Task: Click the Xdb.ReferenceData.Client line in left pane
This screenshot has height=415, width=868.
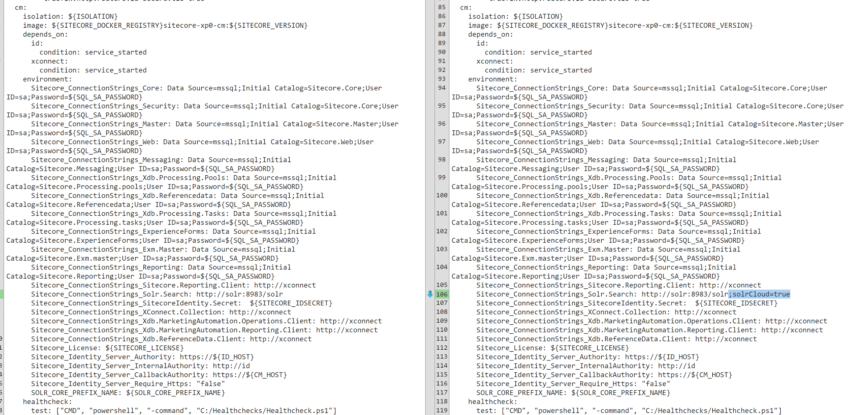Action: [x=171, y=339]
